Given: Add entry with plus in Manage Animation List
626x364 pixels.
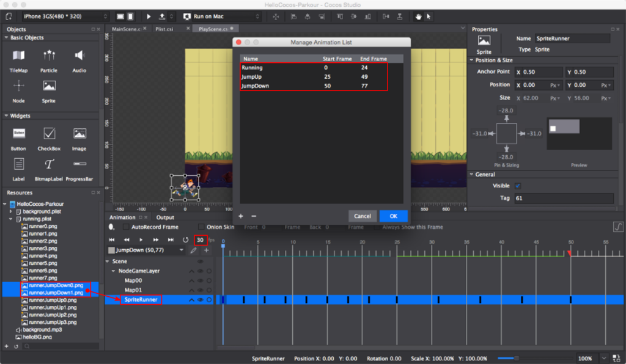Looking at the screenshot, I should (x=241, y=216).
